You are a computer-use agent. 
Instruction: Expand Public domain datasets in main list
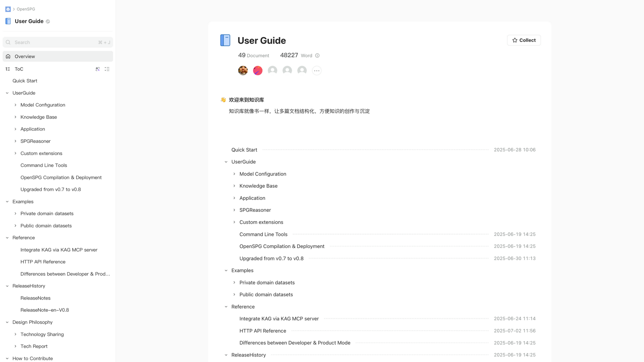pyautogui.click(x=234, y=295)
